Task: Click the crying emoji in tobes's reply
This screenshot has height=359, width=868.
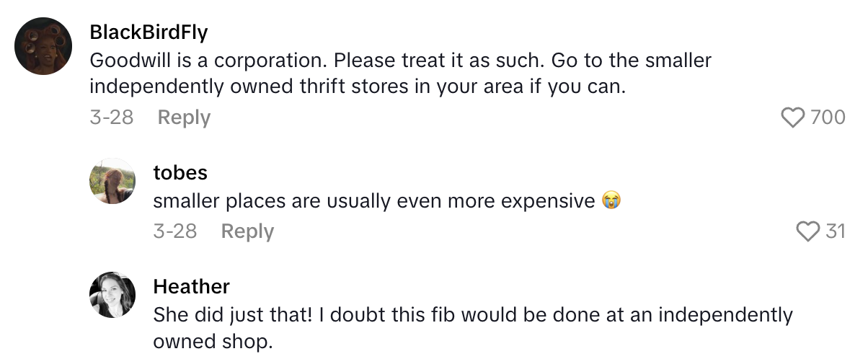Action: (611, 202)
